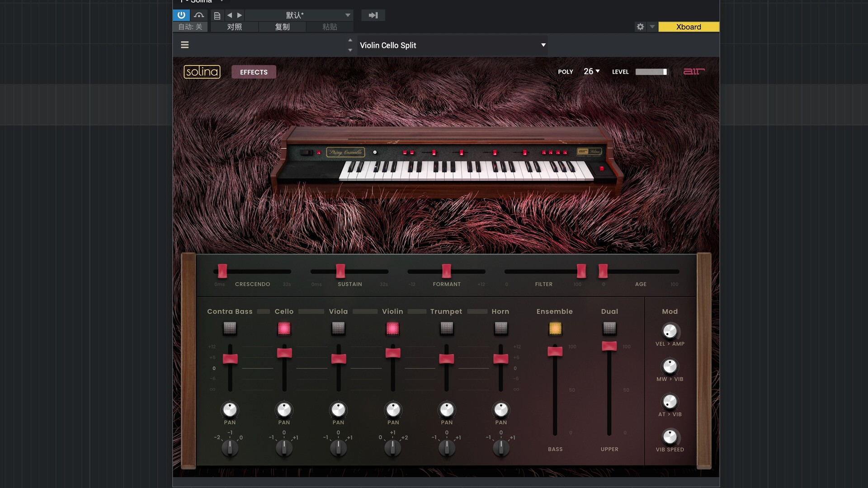Open the POLY voice count dropdown
The height and width of the screenshot is (488, 868).
(x=591, y=71)
